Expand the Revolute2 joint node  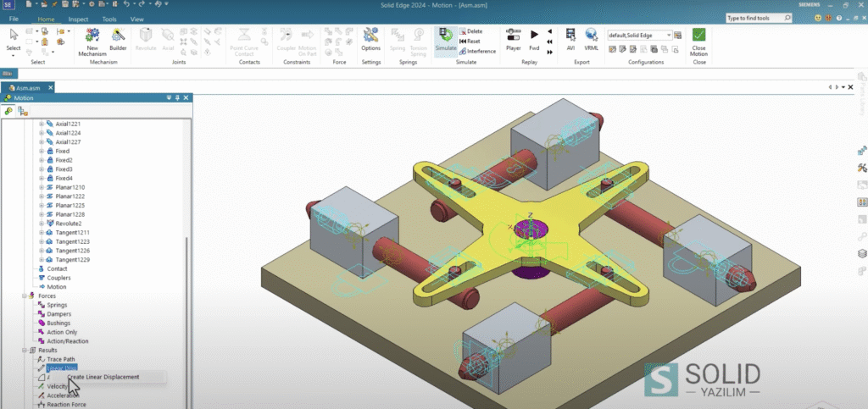pos(41,224)
